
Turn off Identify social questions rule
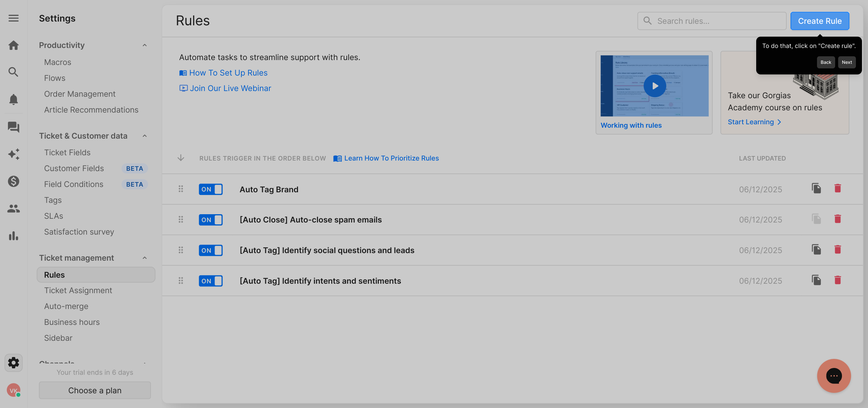pos(211,250)
